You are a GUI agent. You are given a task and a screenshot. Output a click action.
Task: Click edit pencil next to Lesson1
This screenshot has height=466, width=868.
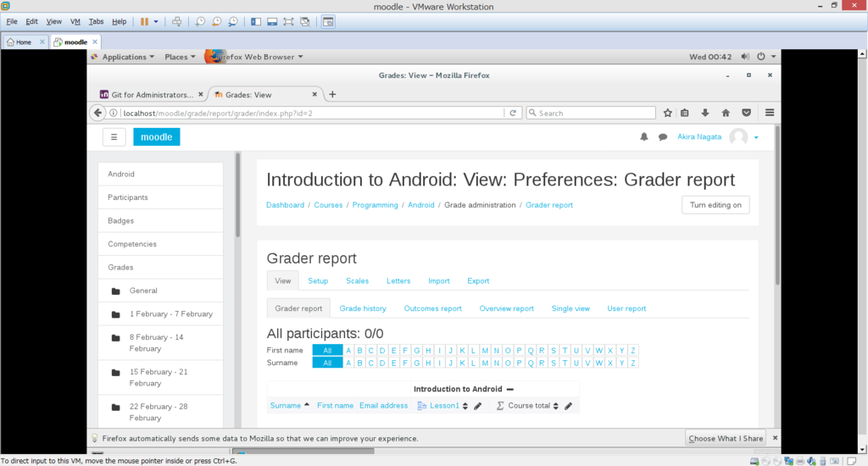coord(478,406)
